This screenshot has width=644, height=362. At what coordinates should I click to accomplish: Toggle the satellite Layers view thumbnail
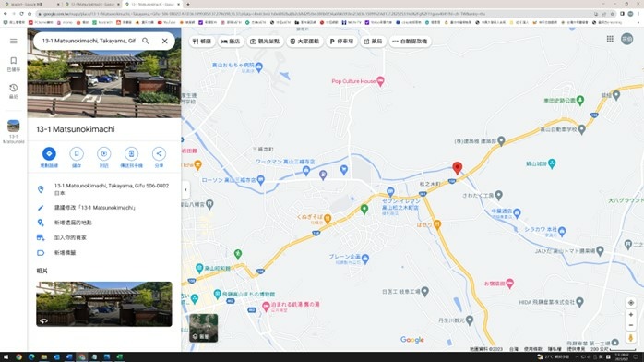tap(203, 328)
